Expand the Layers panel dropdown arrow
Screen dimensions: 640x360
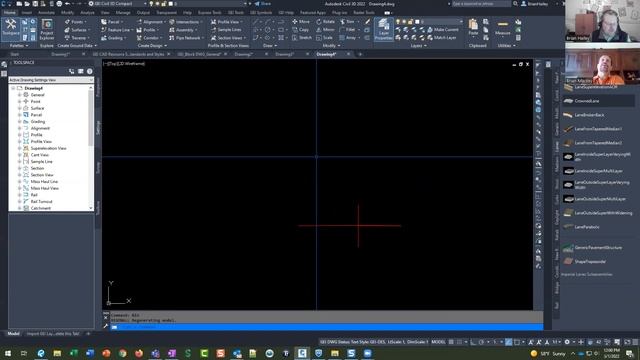point(425,46)
